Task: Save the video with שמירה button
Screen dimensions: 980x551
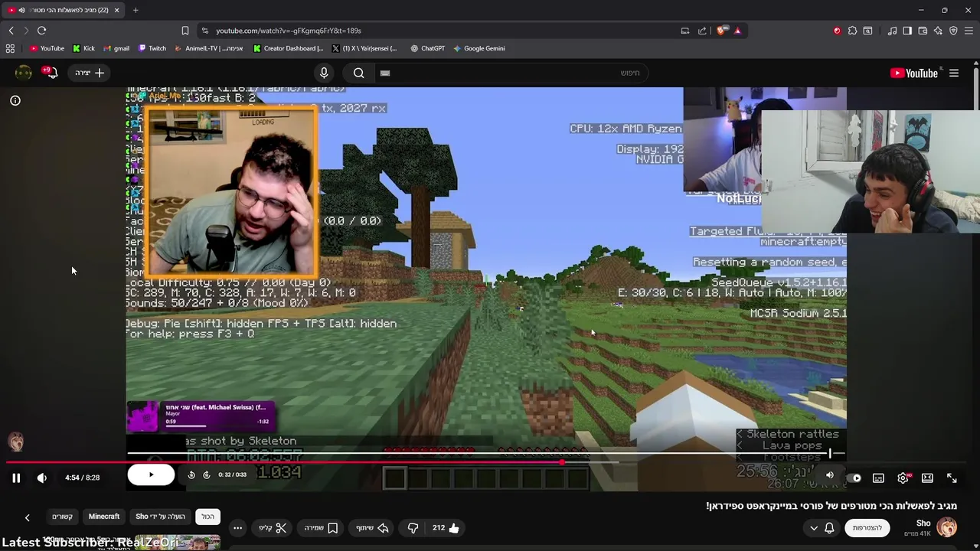Action: (x=322, y=528)
